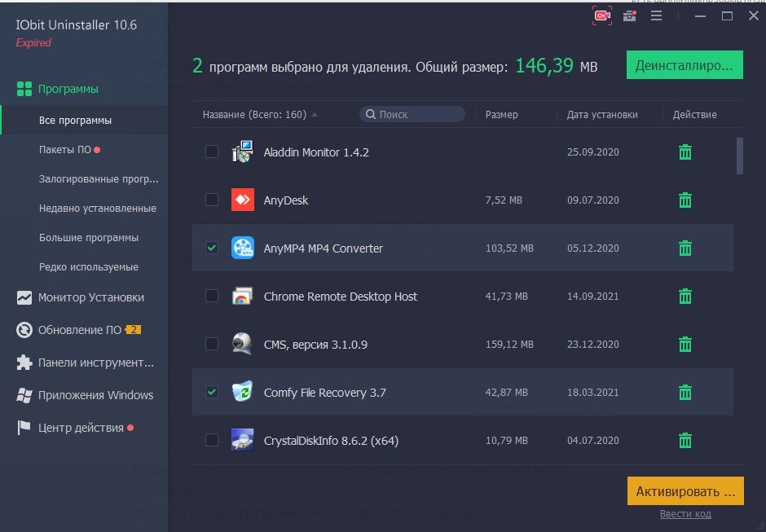Delete Aladdin Monitor 1.4.2 via trash icon
766x532 pixels.
685,152
